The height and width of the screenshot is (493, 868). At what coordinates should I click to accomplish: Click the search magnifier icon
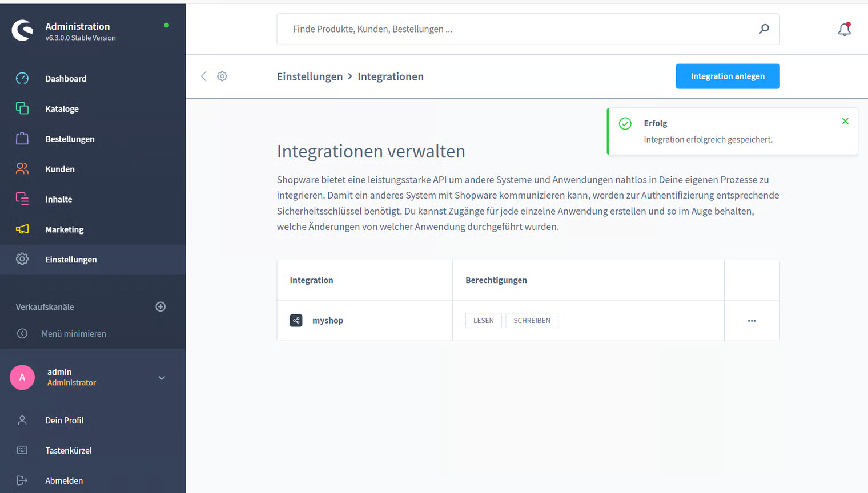tap(763, 29)
